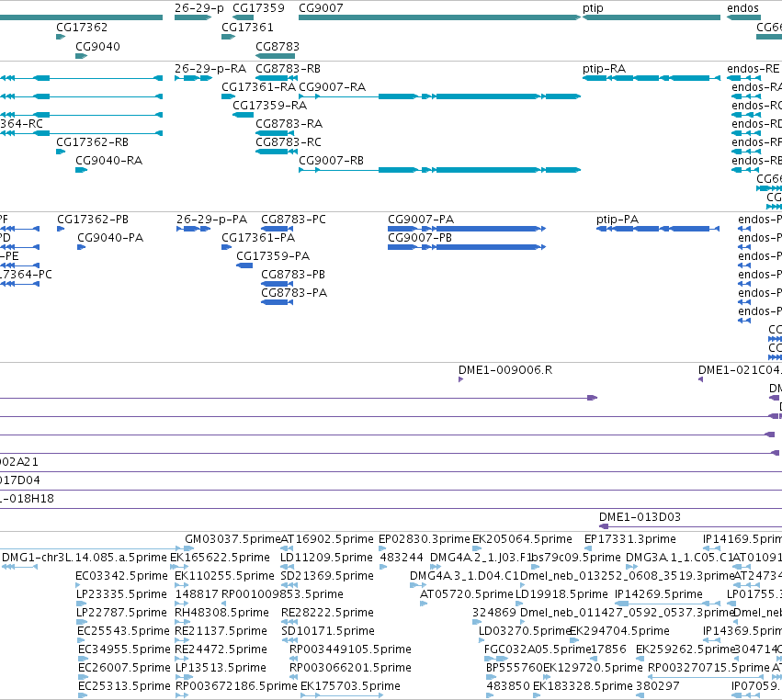This screenshot has width=782, height=700.
Task: Open EST SD21369.5prime
Action: (x=327, y=576)
